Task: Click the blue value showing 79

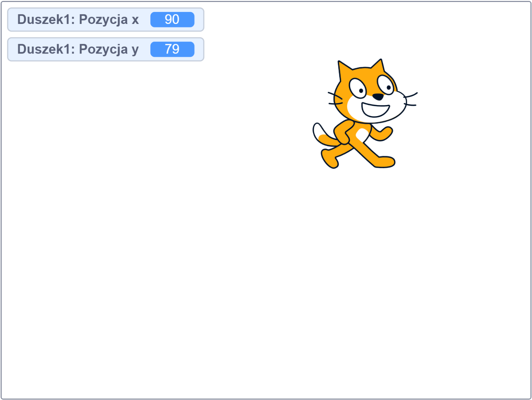Action: point(172,49)
